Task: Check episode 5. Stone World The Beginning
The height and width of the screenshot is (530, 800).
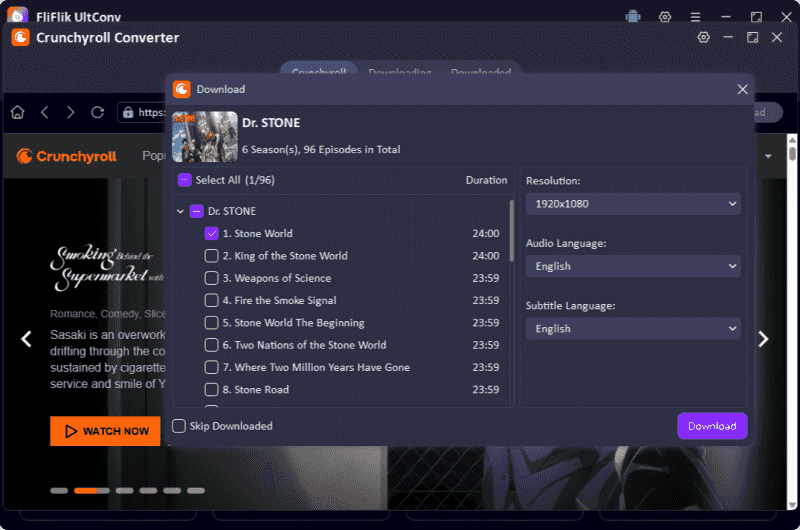Action: tap(211, 323)
